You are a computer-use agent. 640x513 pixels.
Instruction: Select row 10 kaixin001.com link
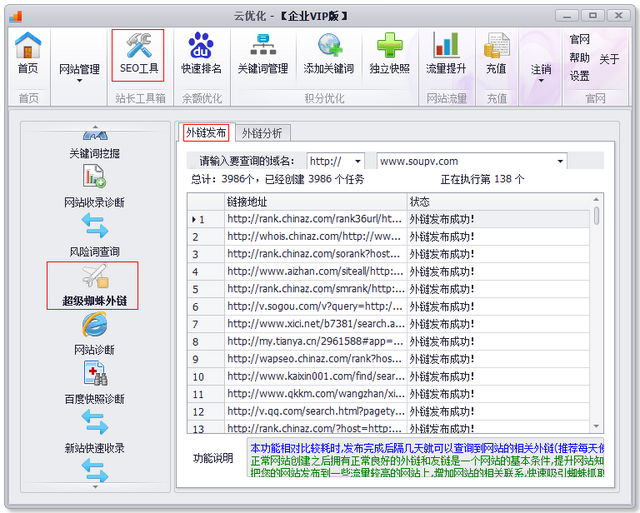coord(316,376)
